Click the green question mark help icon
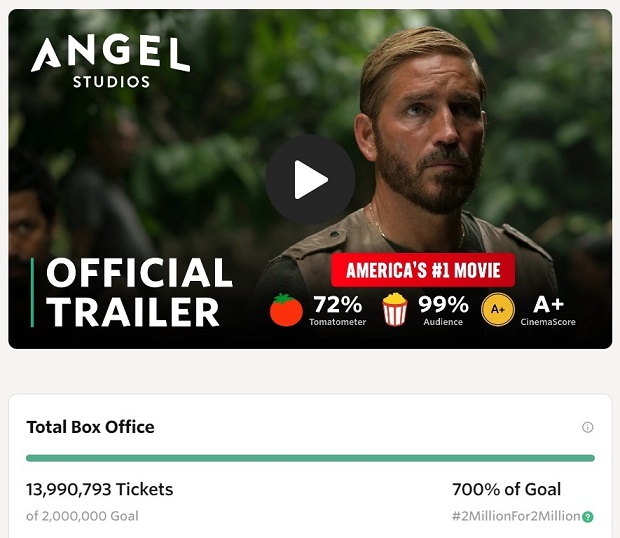Screen dimensions: 620x538 [588, 517]
